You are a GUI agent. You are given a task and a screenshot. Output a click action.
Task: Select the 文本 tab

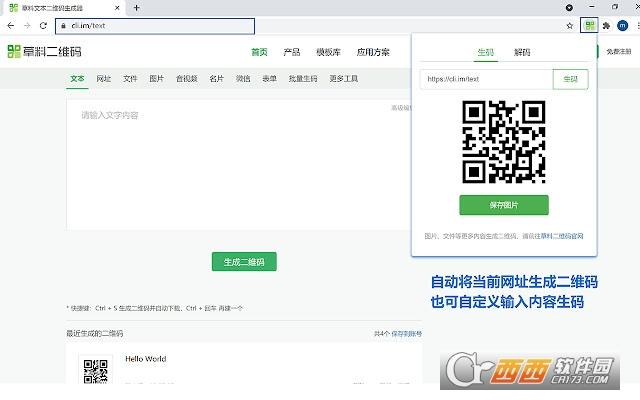click(x=77, y=78)
